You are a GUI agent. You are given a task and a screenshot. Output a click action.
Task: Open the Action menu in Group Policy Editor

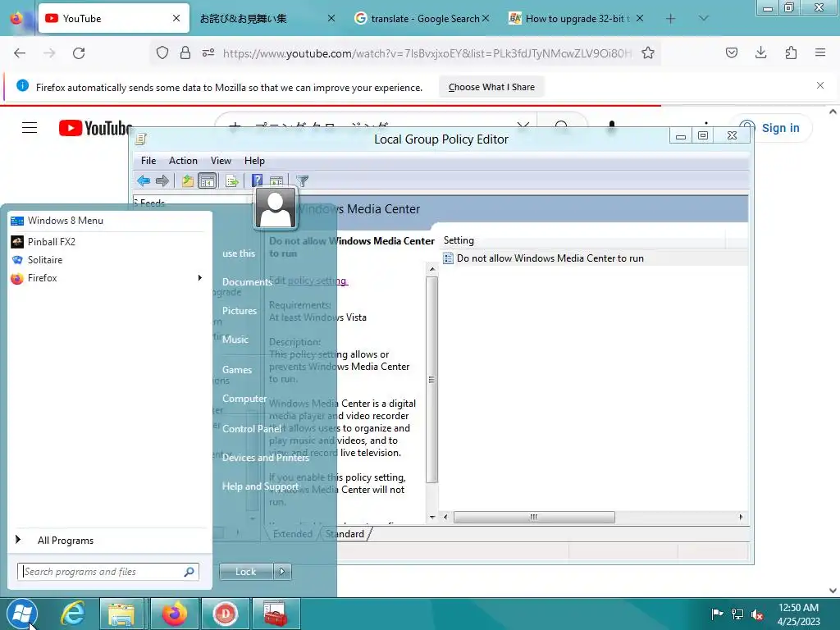tap(183, 161)
